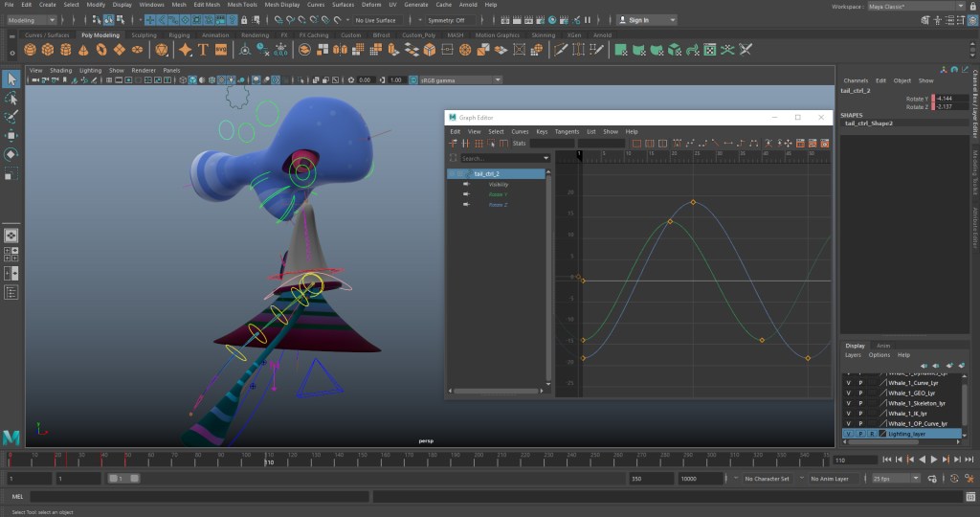The height and width of the screenshot is (517, 980).
Task: Open the Tangents menu in Graph Editor
Action: tap(567, 131)
